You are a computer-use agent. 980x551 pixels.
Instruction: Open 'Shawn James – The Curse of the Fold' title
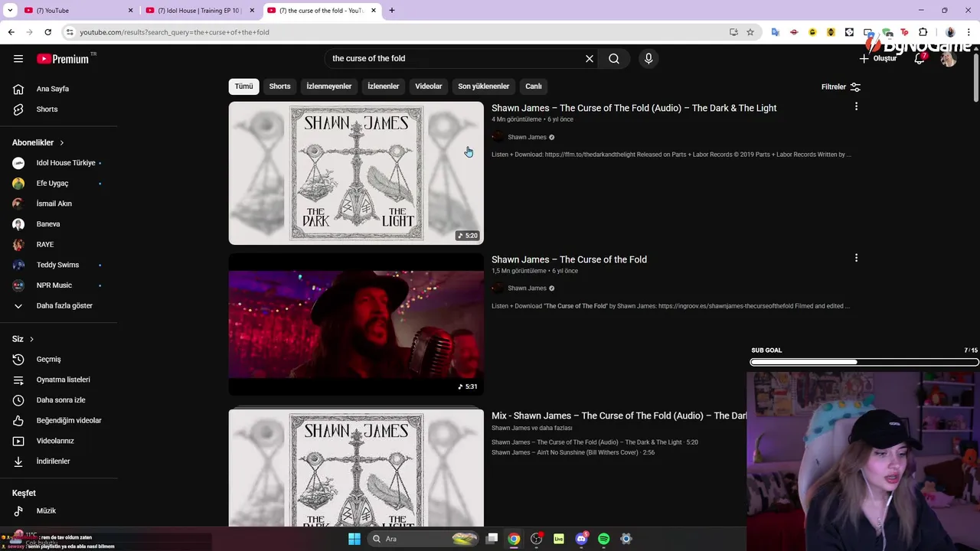click(569, 259)
